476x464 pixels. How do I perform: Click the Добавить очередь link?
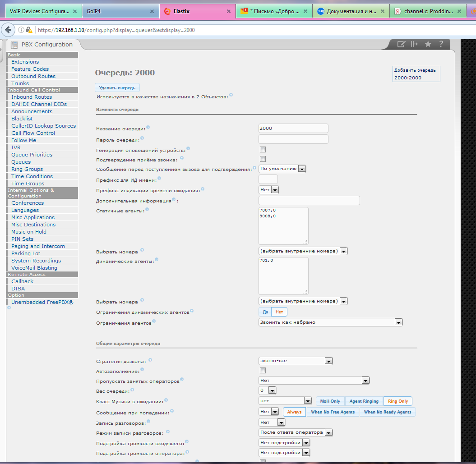point(415,70)
